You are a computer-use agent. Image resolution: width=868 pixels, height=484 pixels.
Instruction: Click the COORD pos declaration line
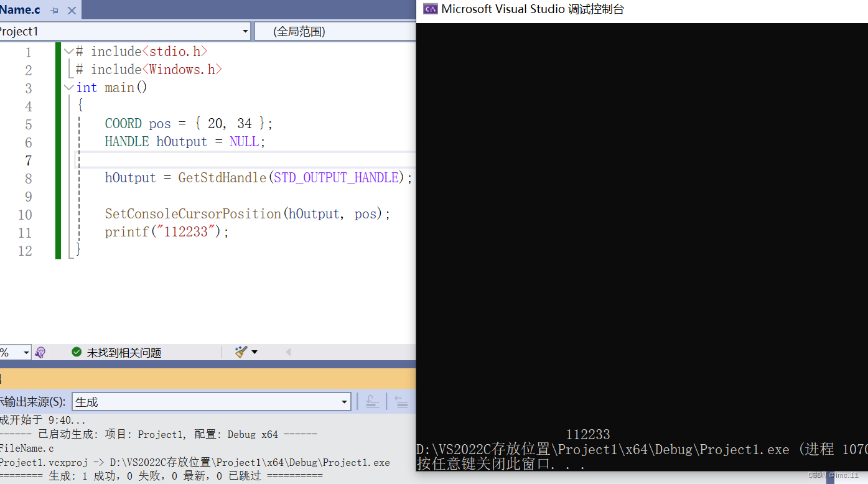[x=189, y=124]
